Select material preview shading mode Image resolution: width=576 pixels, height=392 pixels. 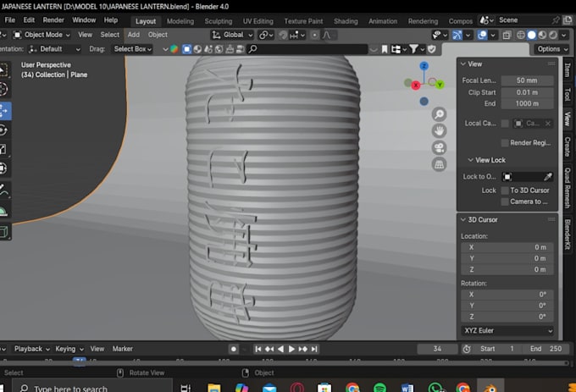542,35
